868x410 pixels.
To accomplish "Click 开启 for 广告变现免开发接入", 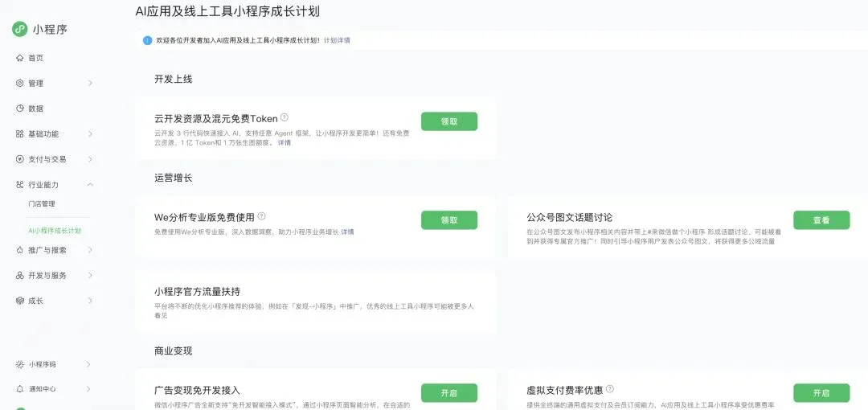I will point(449,393).
